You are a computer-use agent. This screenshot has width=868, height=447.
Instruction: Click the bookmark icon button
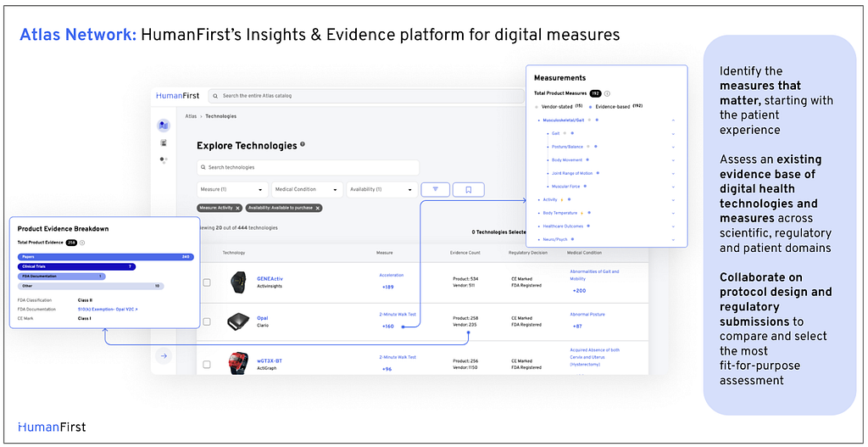(x=468, y=189)
